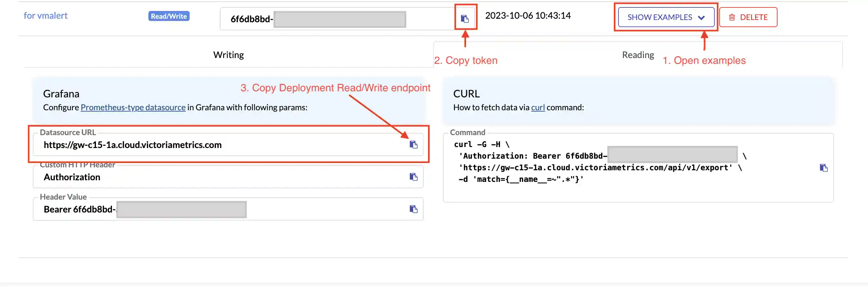Switch to the Reading tab

[637, 55]
